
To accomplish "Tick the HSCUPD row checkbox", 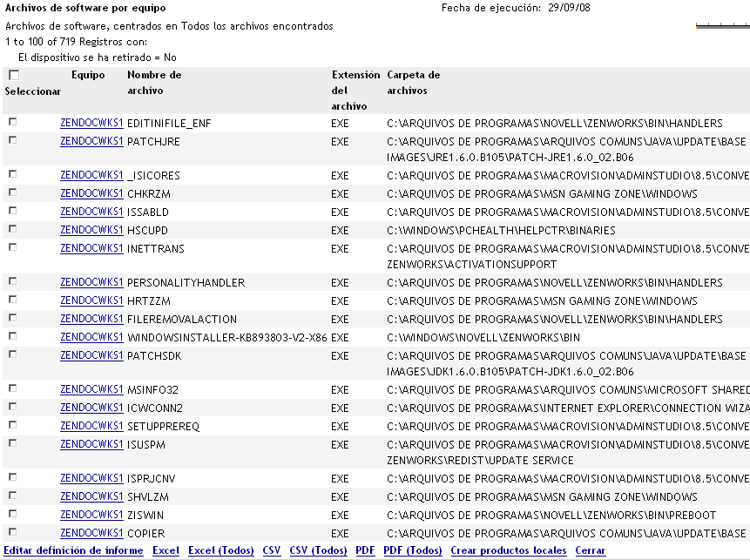I will [13, 228].
